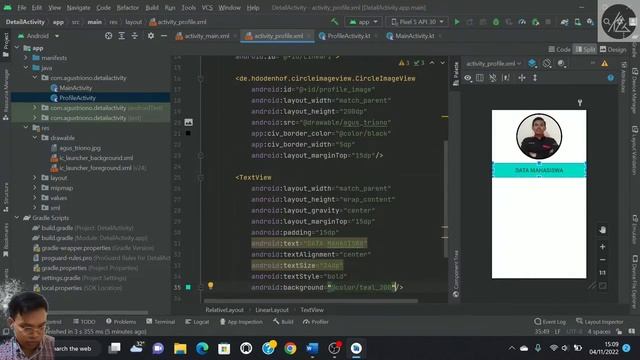Expand the values folder
Screen dimensions: 640x360
[35, 198]
